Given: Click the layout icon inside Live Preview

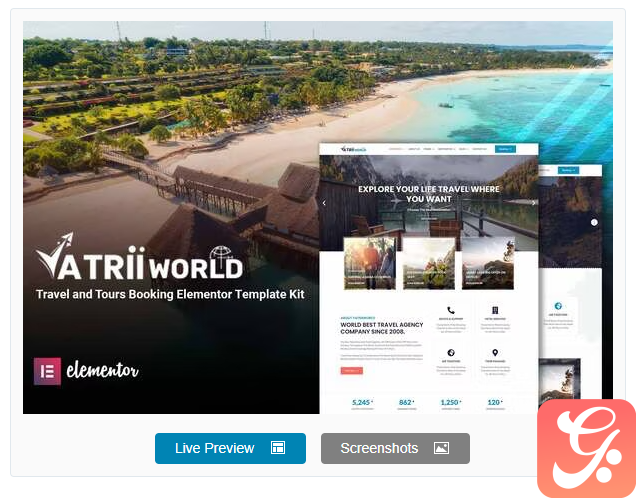Looking at the screenshot, I should tap(279, 448).
